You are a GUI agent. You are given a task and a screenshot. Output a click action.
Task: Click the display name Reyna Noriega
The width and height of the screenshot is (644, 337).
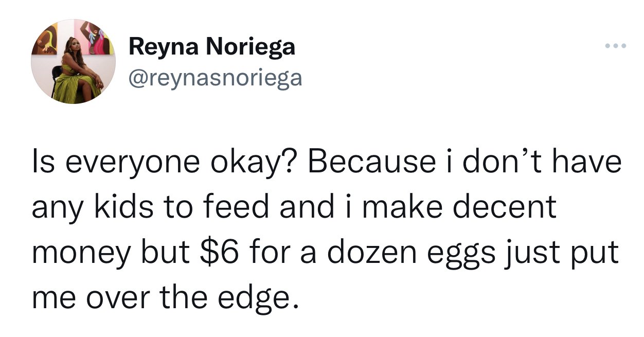point(212,47)
